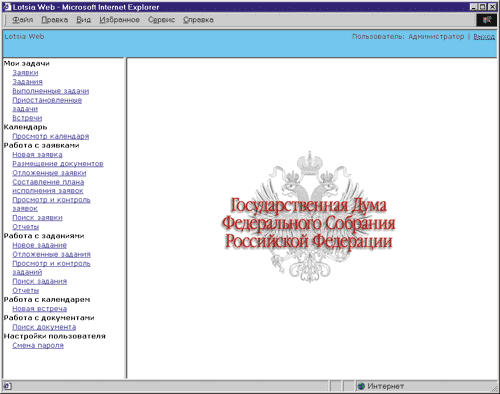Click the State Duma emblem image
Image resolution: width=500 pixels, height=394 pixels.
click(x=309, y=217)
